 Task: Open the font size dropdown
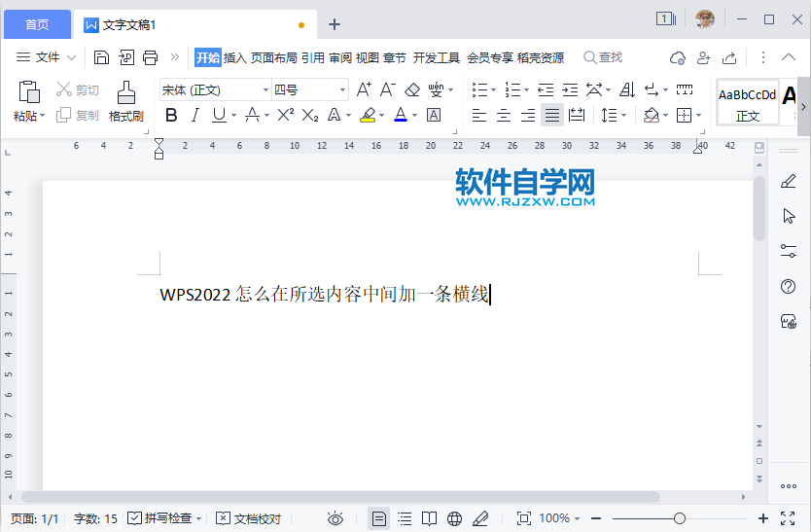click(x=342, y=90)
